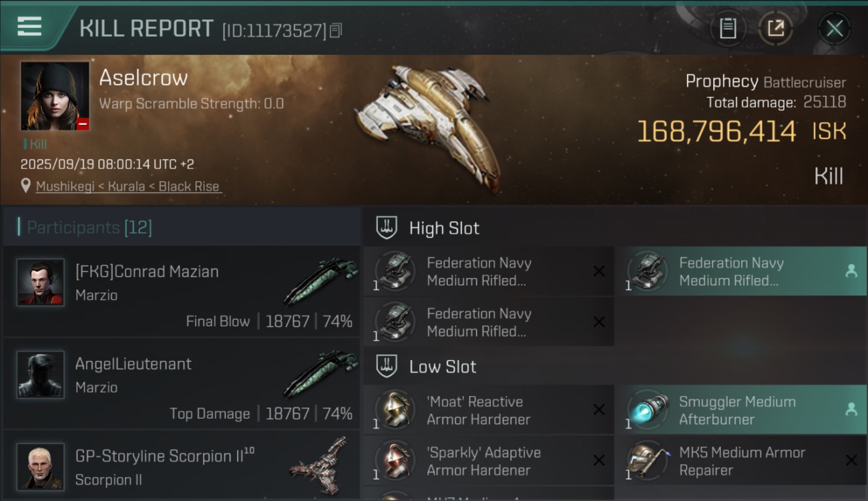
Task: Open Conrad Mazian's participant entry
Action: pyautogui.click(x=180, y=291)
